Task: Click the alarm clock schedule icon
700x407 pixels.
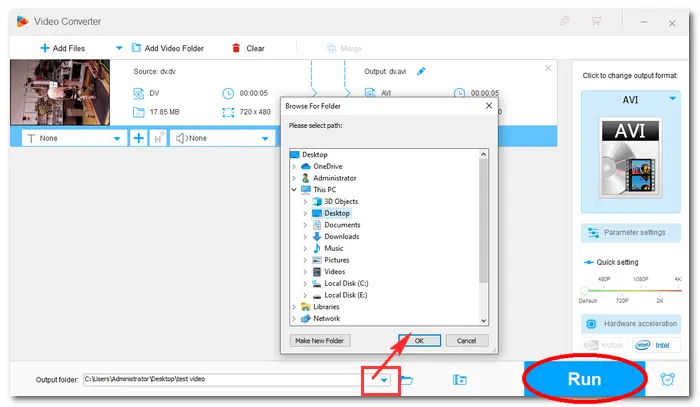Action: [x=667, y=380]
